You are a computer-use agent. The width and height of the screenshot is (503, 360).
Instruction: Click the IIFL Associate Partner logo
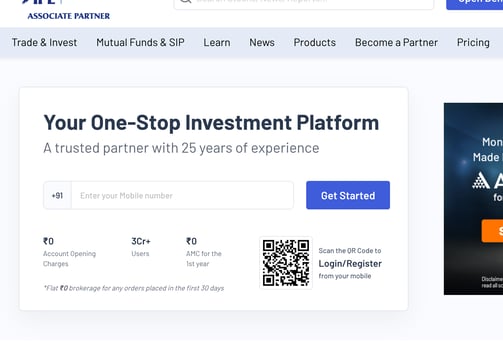(66, 10)
